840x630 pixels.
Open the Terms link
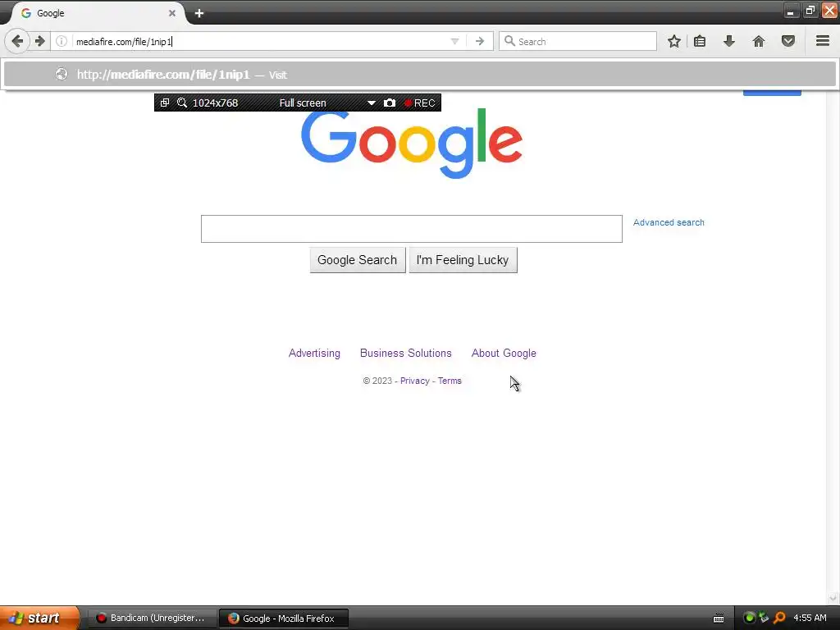(450, 381)
